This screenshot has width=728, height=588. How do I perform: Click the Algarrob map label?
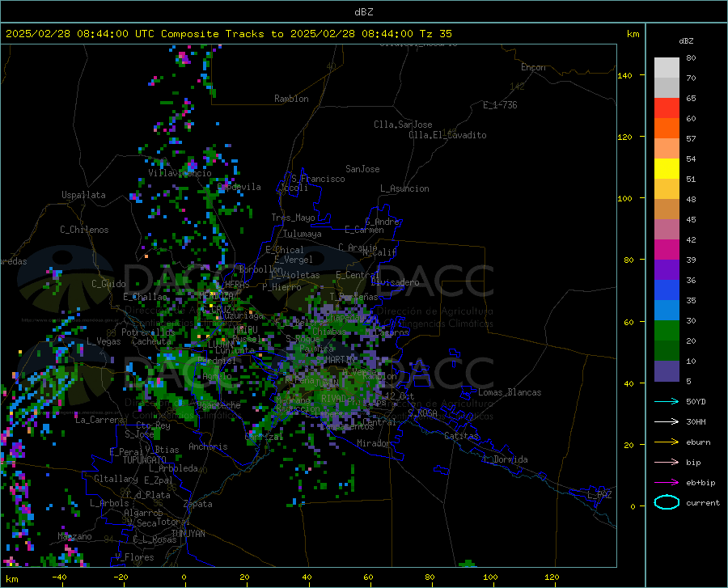[143, 513]
